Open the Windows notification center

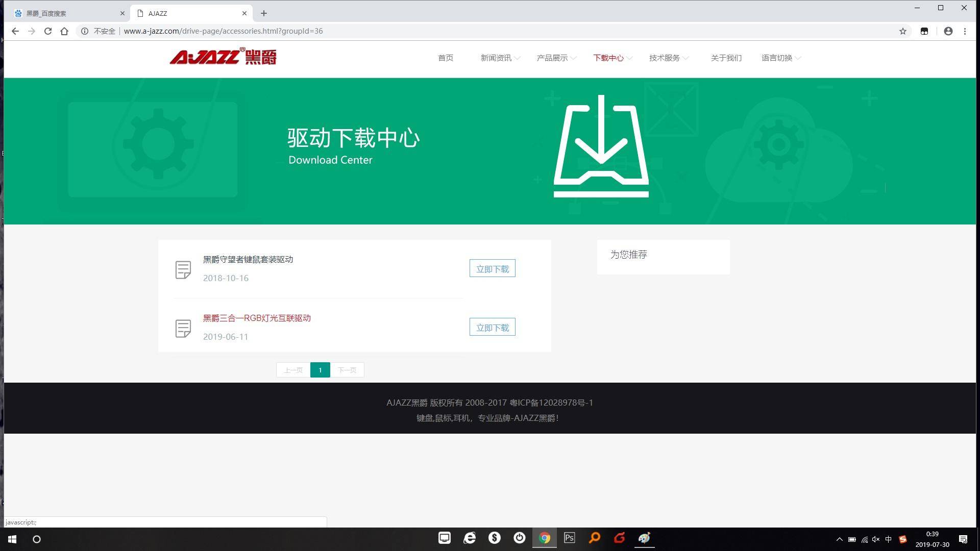pos(963,539)
